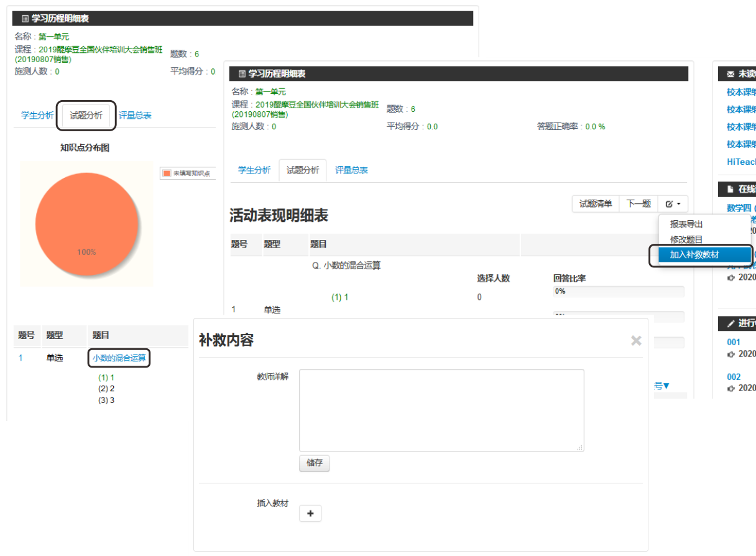The height and width of the screenshot is (556, 756).
Task: Close the 补救内容 dialog with X
Action: point(636,340)
